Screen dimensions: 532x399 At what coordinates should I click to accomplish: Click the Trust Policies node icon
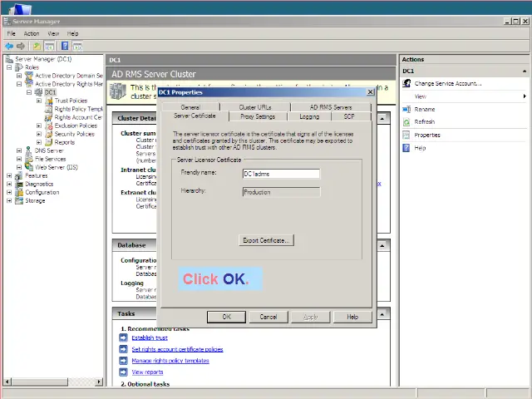coord(49,101)
